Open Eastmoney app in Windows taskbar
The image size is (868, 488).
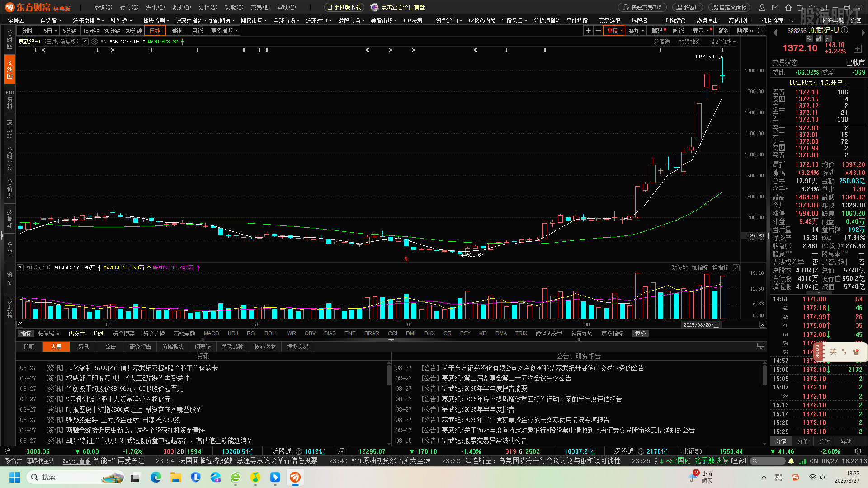pos(295,477)
